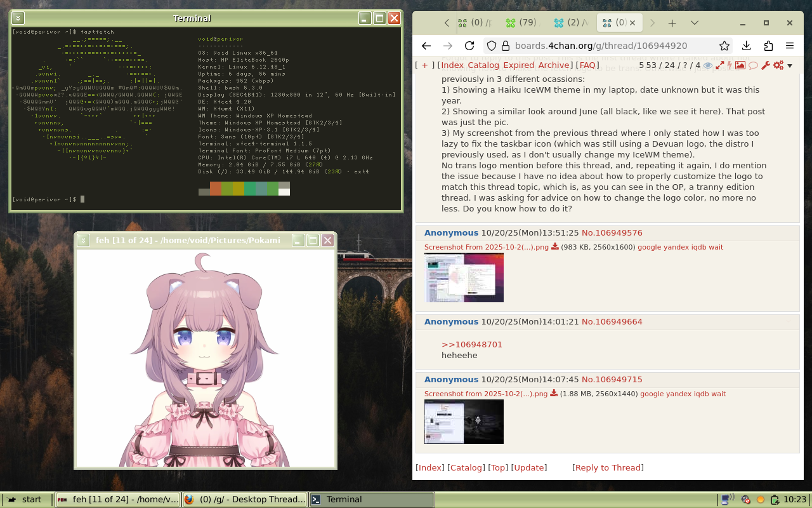The width and height of the screenshot is (812, 508).
Task: Expand the thumbnail in post 106949576
Action: [x=464, y=277]
